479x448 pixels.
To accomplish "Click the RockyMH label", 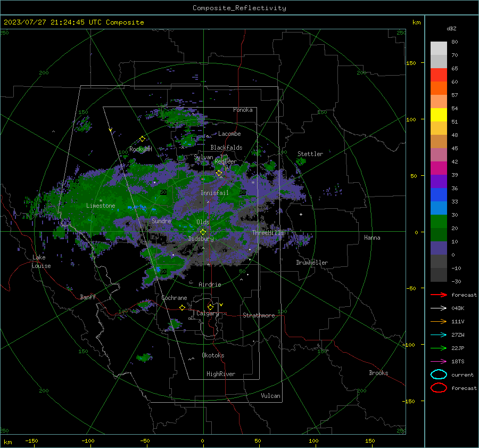I will [141, 149].
